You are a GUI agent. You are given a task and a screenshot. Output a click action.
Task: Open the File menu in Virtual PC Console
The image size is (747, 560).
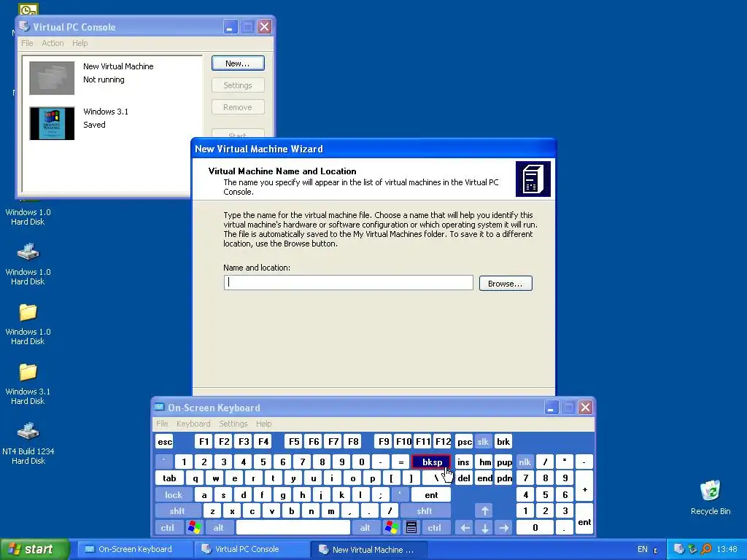click(x=27, y=43)
